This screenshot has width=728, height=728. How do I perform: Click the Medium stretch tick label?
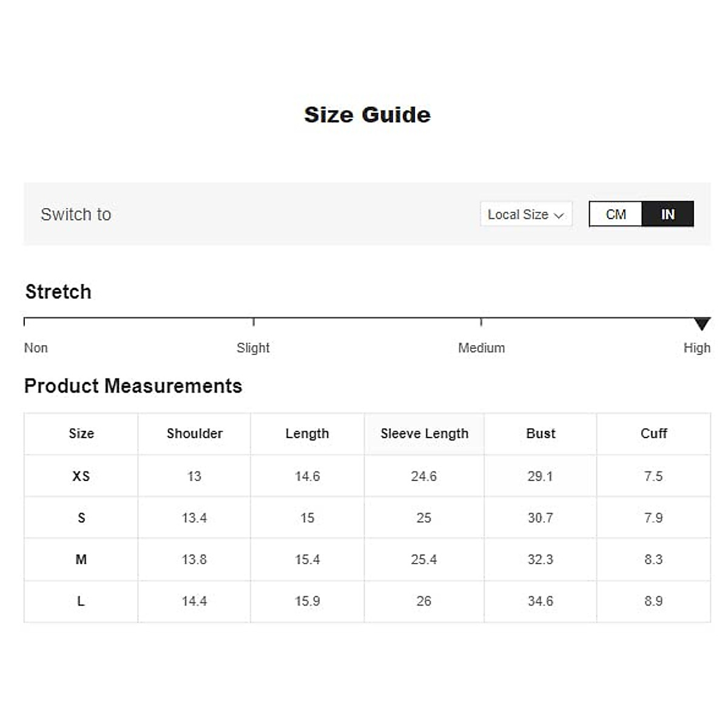[481, 348]
